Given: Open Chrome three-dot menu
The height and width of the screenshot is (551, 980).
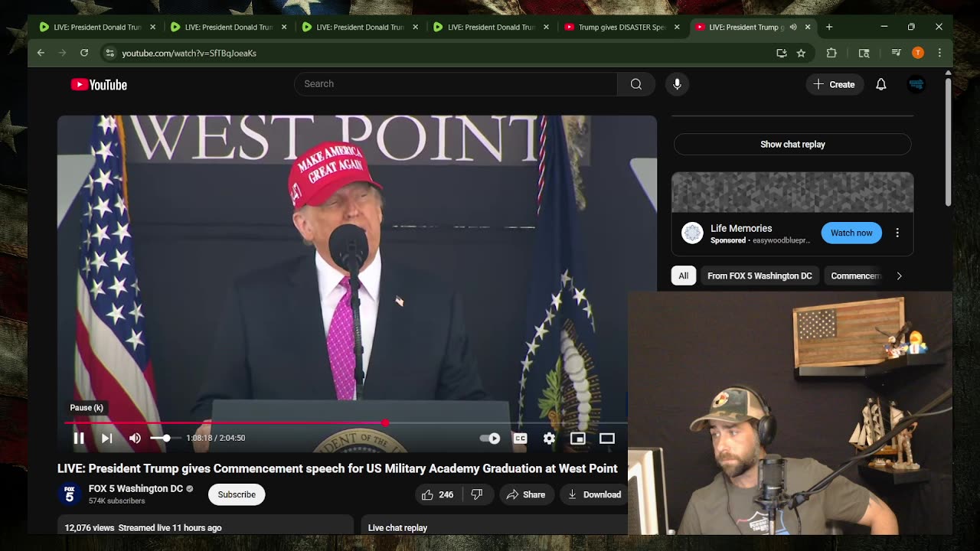Looking at the screenshot, I should [x=939, y=53].
